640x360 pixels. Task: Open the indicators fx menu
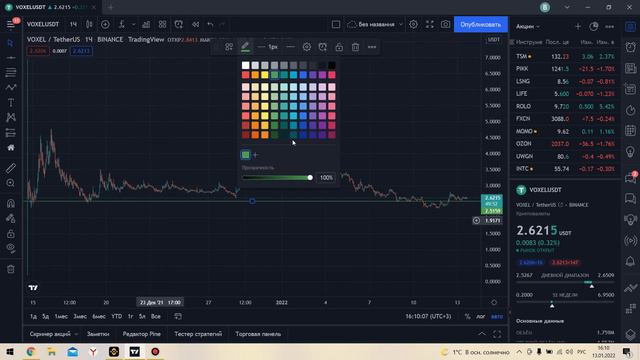tap(122, 24)
